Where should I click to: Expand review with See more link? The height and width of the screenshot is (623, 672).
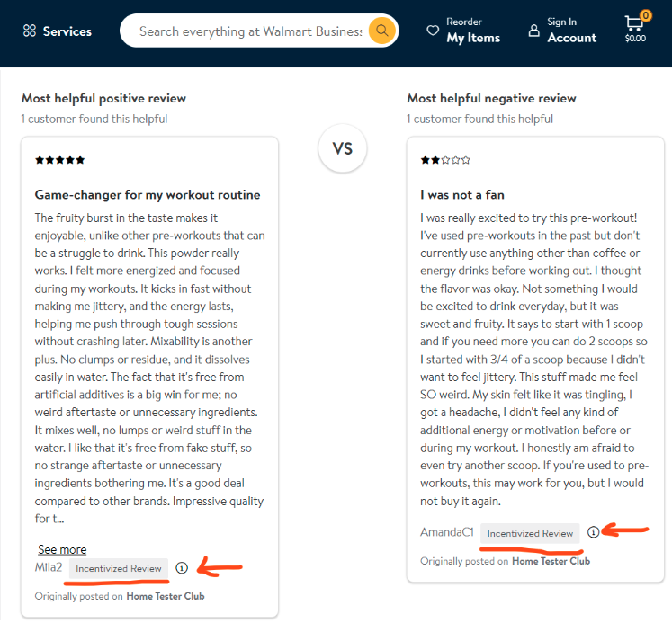coord(62,549)
